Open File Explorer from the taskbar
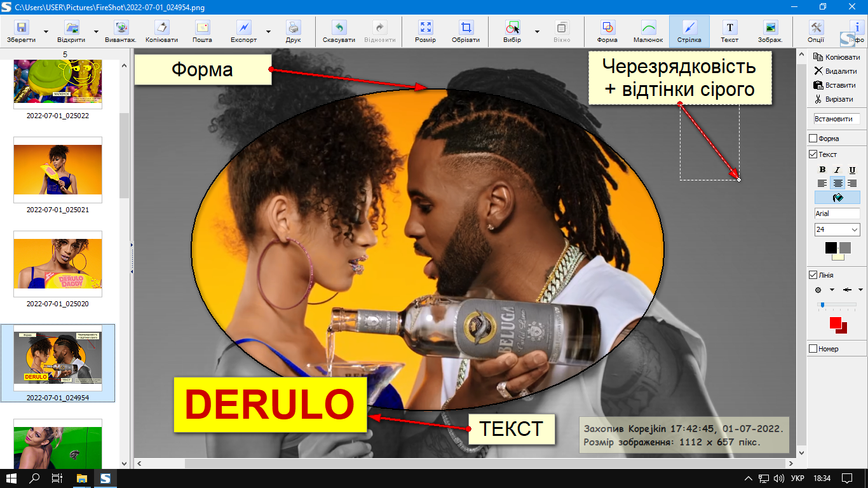868x488 pixels. pyautogui.click(x=81, y=478)
